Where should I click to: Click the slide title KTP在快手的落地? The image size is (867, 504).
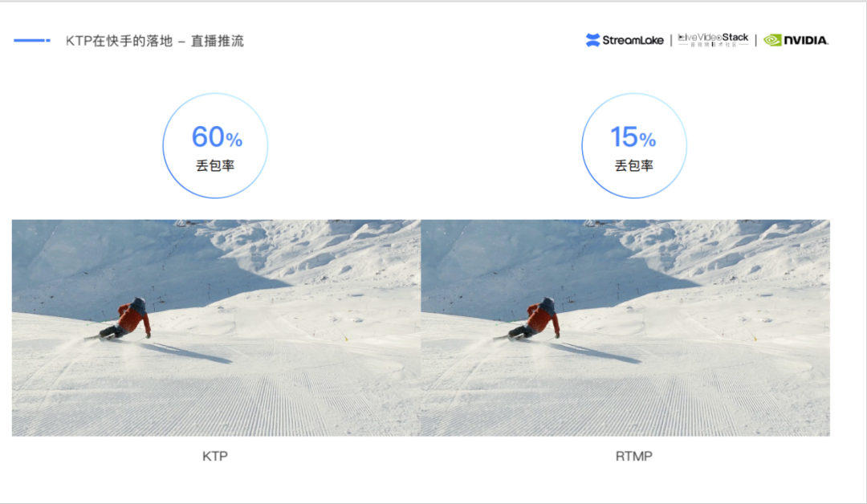point(119,41)
